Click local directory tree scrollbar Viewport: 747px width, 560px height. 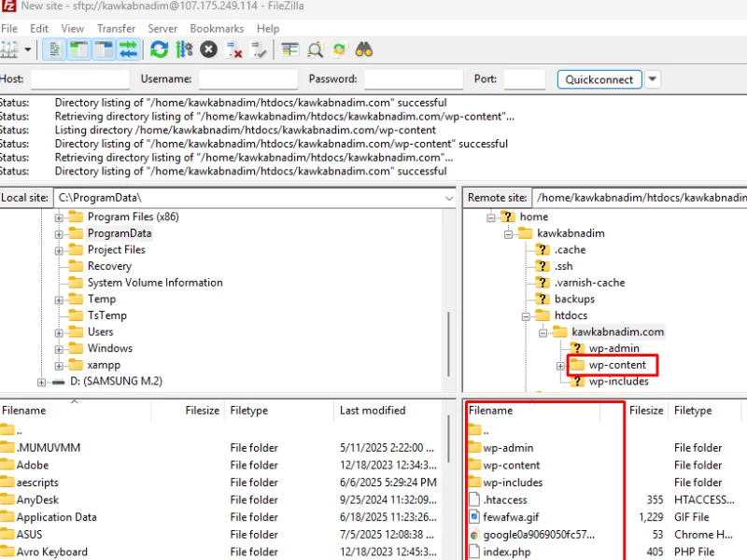pyautogui.click(x=448, y=343)
